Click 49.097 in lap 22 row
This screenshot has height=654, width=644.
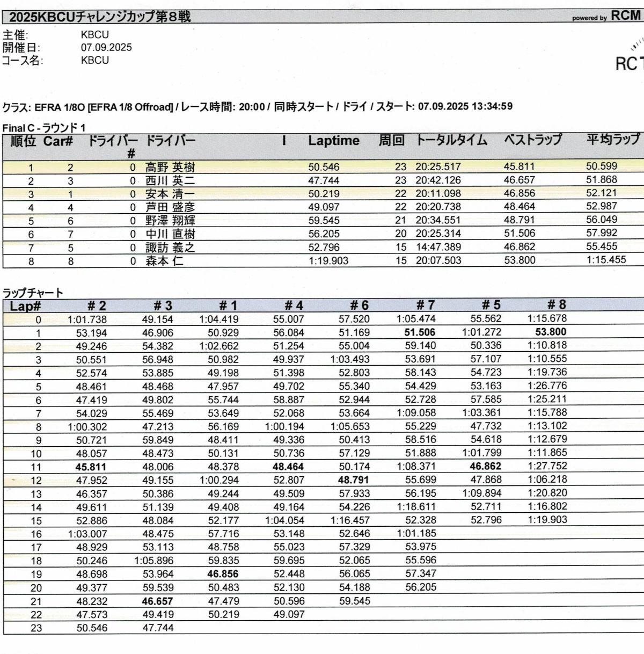click(x=289, y=614)
